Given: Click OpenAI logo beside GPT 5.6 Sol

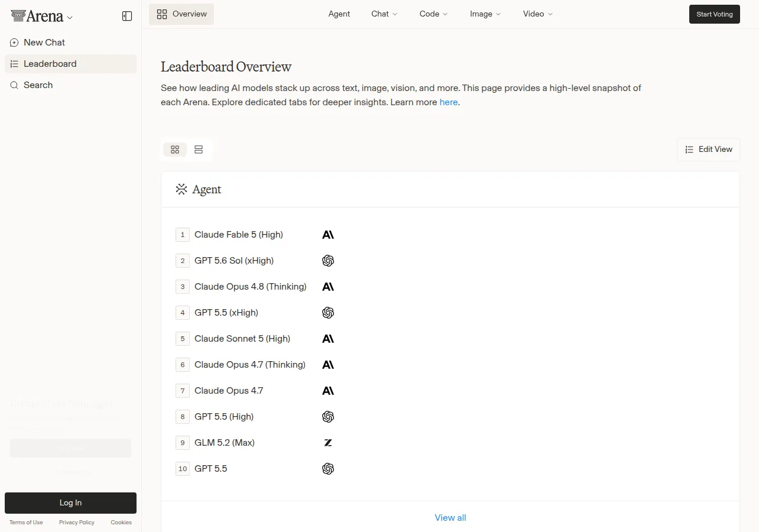Looking at the screenshot, I should (328, 261).
